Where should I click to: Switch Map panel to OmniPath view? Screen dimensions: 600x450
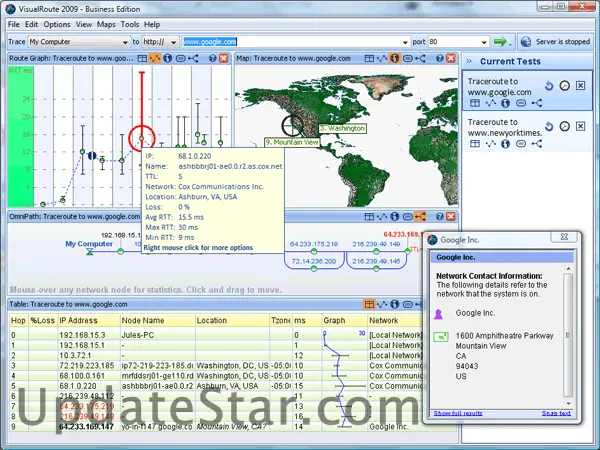click(421, 58)
